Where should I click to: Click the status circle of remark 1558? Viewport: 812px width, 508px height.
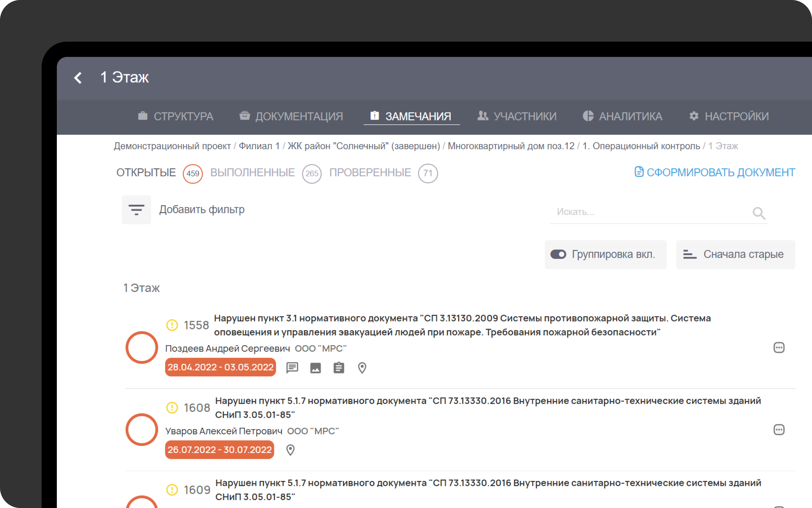click(x=142, y=347)
